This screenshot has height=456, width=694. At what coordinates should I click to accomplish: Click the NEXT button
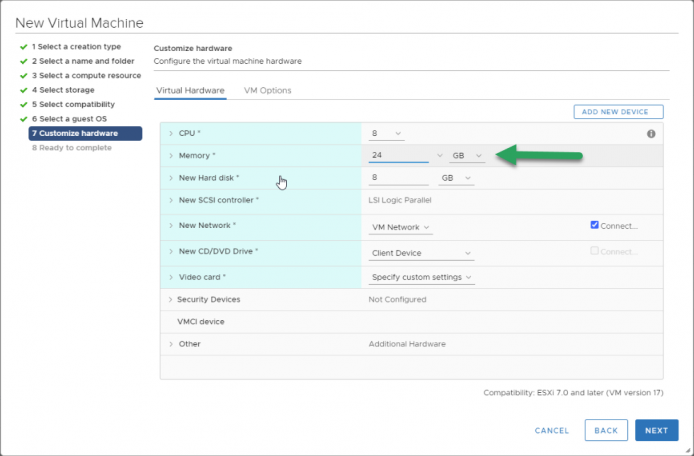[656, 430]
